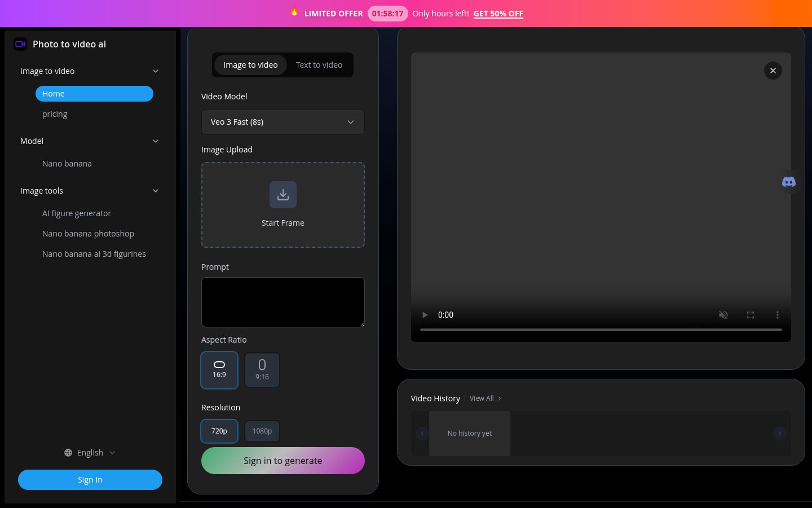The image size is (812, 508).
Task: Go to previous video history item
Action: tap(422, 433)
